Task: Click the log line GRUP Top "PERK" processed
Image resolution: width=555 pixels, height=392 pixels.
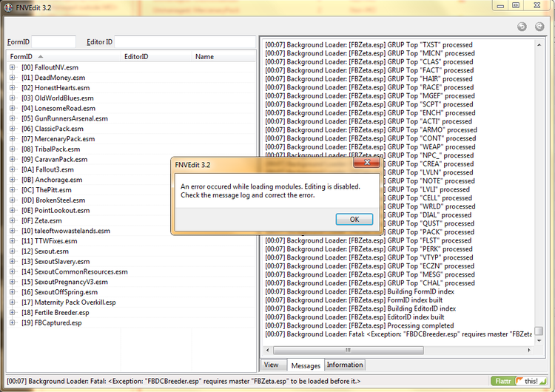Action: pyautogui.click(x=369, y=249)
